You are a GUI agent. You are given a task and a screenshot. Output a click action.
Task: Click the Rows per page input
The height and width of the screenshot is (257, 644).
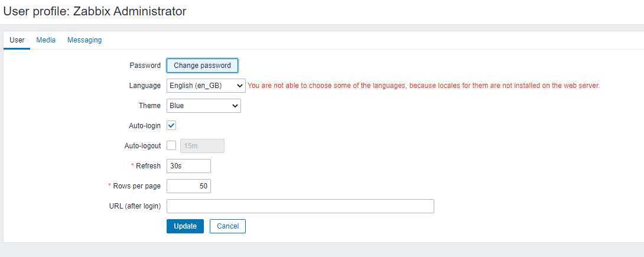coord(188,186)
